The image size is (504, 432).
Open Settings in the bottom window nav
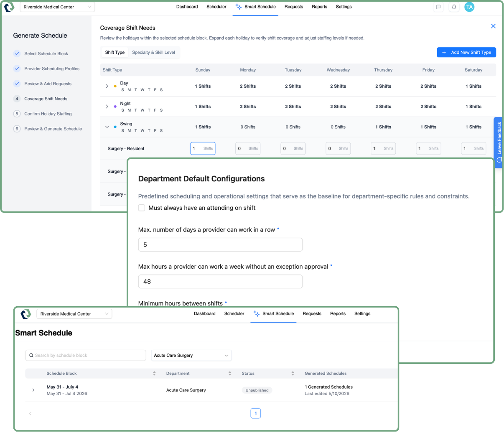(x=362, y=314)
